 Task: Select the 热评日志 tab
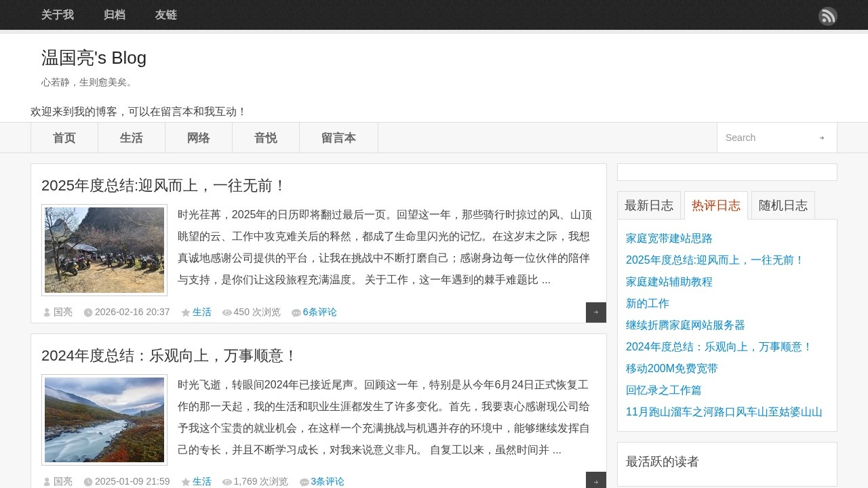(716, 205)
